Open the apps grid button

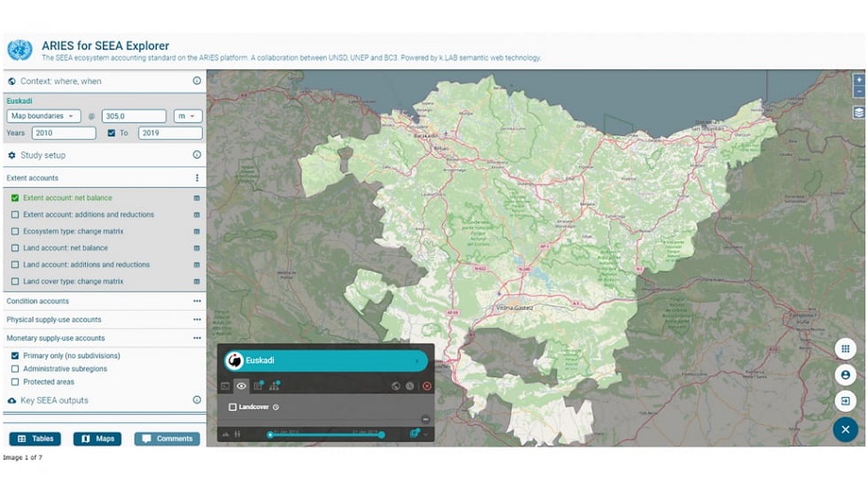pos(846,348)
